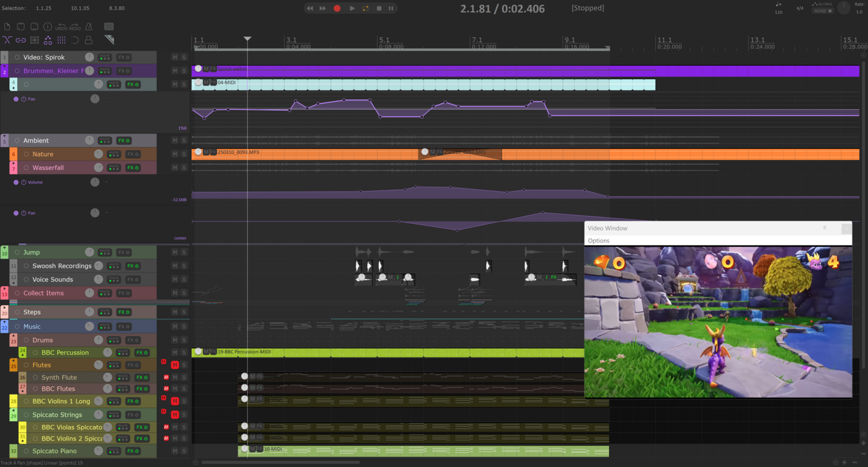Toggle the grid lines icon
This screenshot has height=467, width=868.
point(61,40)
